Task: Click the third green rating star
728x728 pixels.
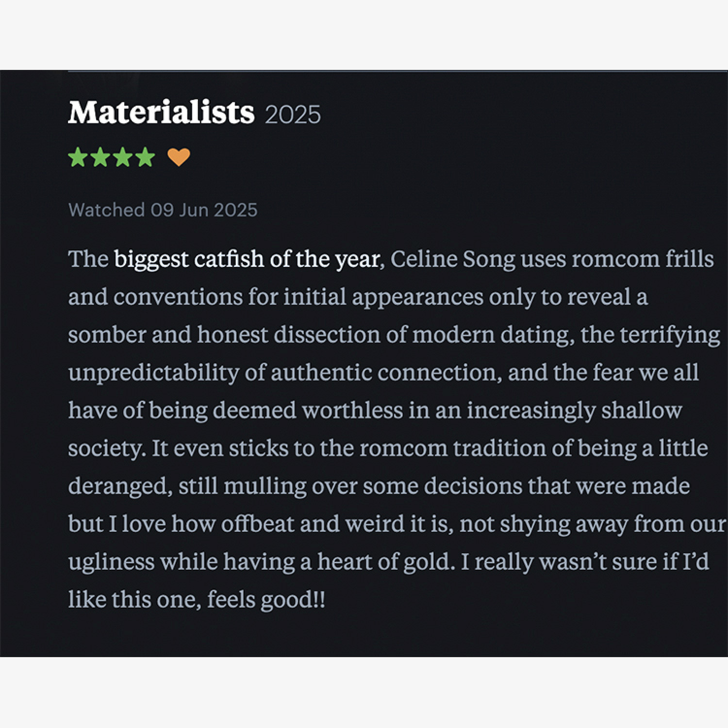Action: 123,157
